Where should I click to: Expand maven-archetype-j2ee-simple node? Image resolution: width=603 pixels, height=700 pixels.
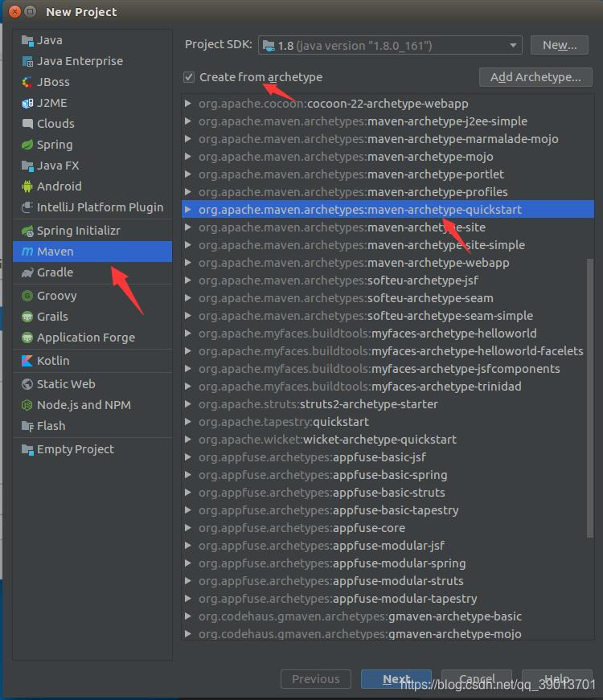(x=188, y=121)
